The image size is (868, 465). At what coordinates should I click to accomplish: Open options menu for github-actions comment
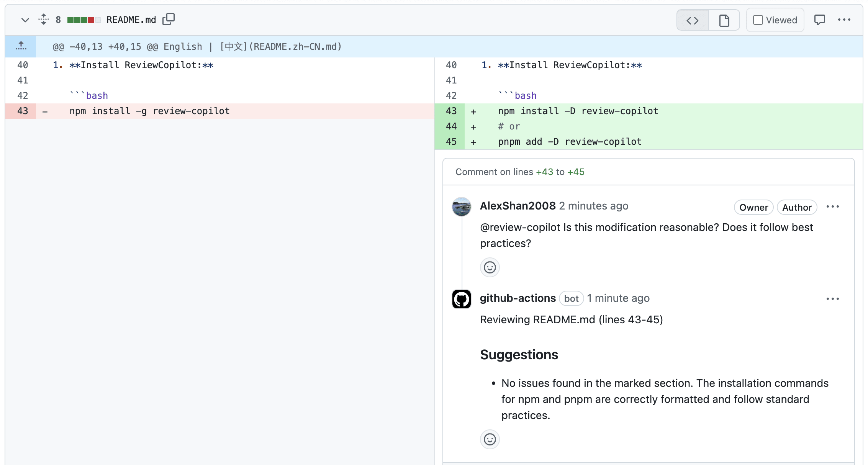[x=832, y=299]
